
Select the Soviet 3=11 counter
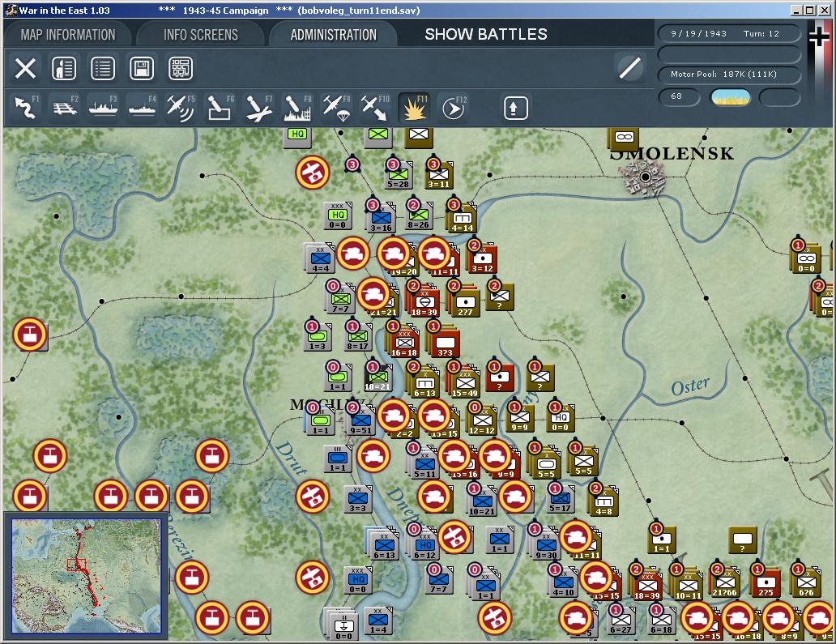pos(438,175)
